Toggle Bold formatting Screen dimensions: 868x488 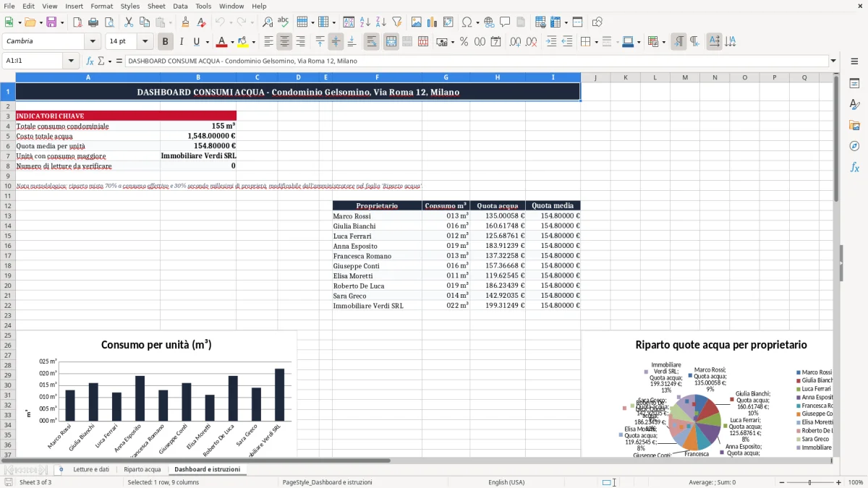tap(165, 42)
